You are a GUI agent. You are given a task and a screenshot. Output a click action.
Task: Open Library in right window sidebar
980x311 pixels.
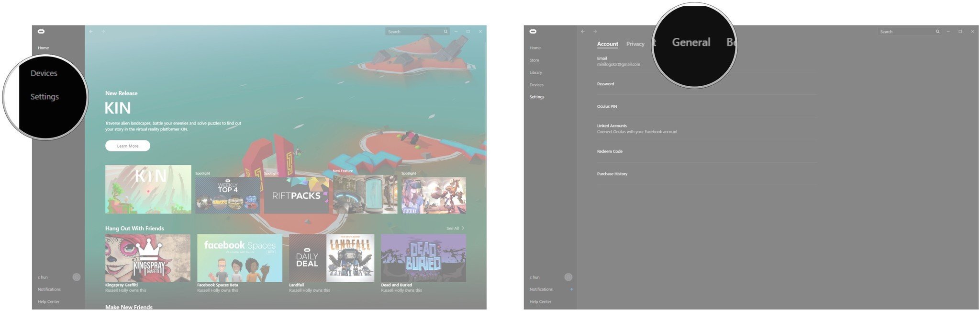click(x=535, y=73)
